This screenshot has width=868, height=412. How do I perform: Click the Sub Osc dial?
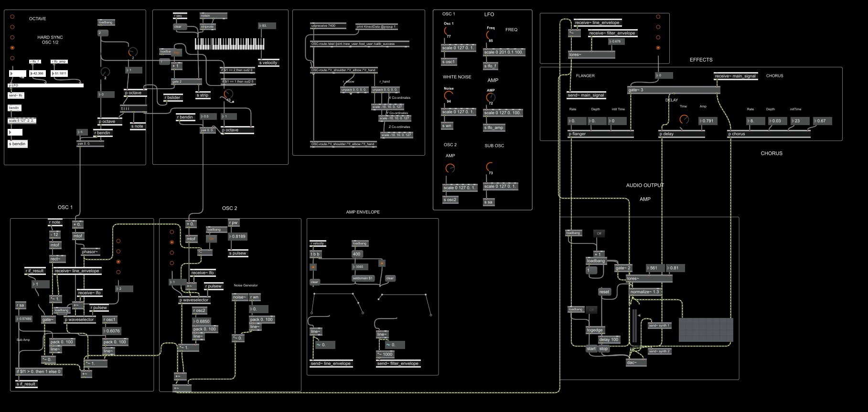point(489,167)
